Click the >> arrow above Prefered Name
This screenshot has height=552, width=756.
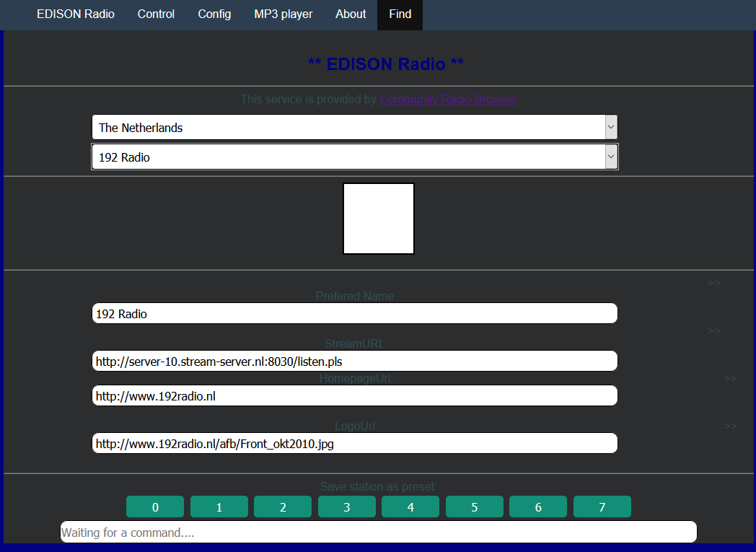[x=714, y=283]
